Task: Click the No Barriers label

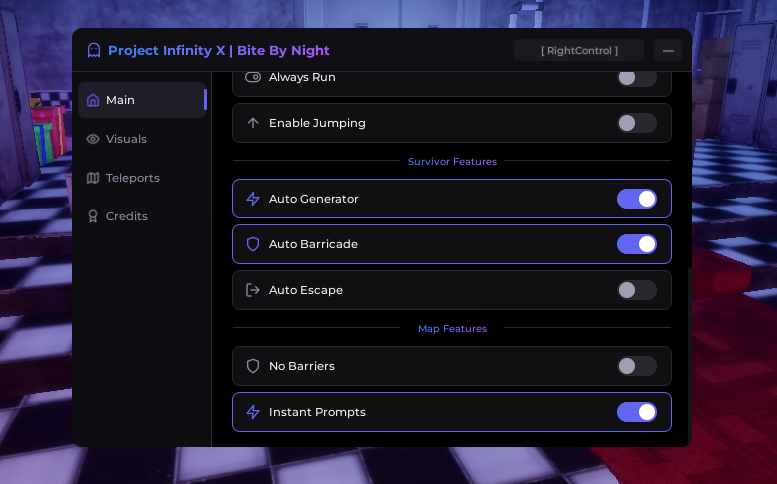Action: click(x=302, y=366)
